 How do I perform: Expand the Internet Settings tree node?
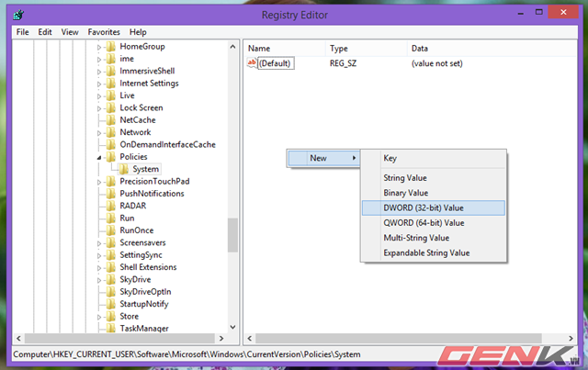98,84
